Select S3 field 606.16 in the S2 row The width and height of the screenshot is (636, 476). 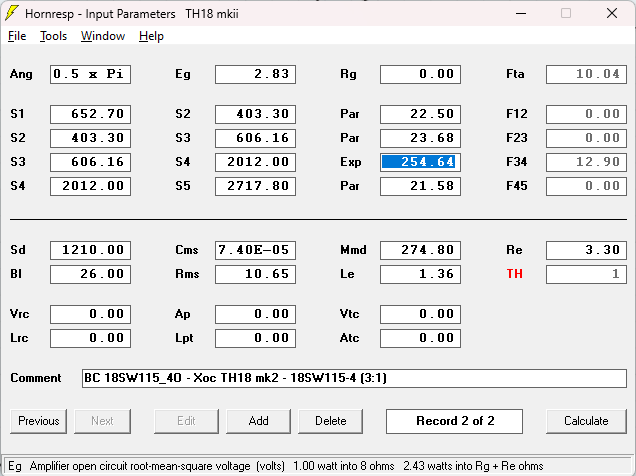click(x=256, y=138)
